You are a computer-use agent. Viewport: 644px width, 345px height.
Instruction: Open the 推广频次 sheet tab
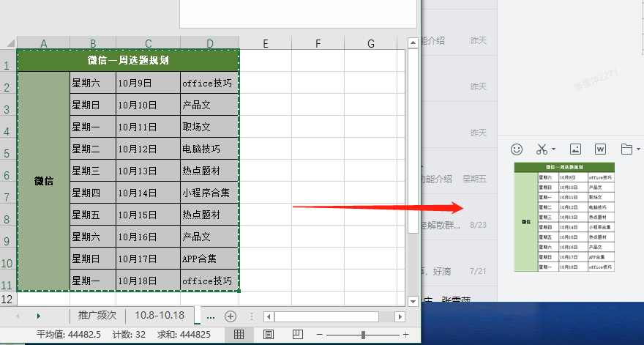(x=97, y=316)
